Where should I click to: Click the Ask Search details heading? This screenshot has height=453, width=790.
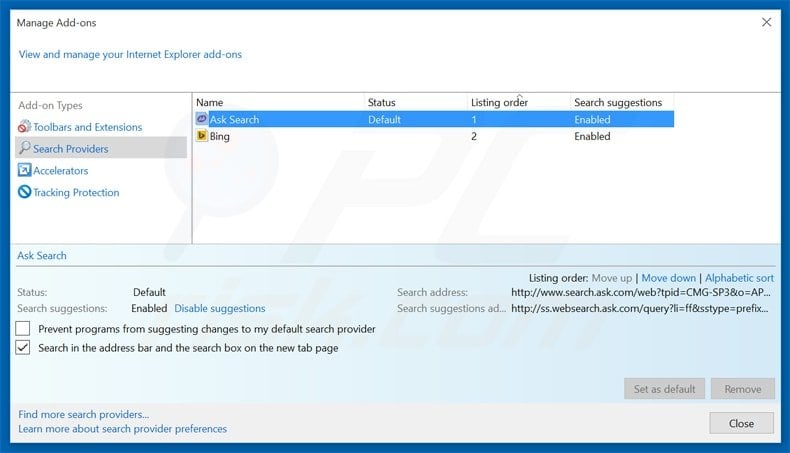tap(42, 255)
